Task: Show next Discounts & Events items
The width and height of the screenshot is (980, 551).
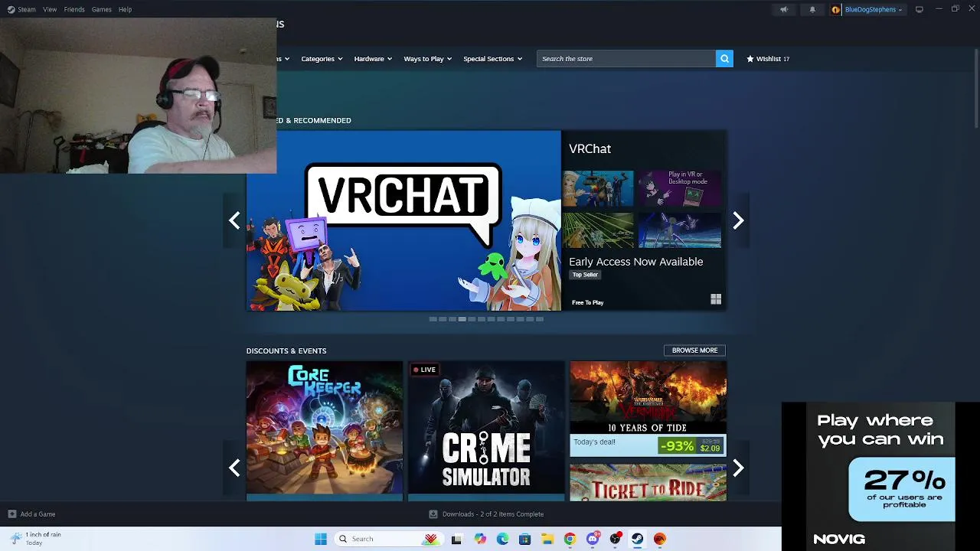Action: pos(738,468)
